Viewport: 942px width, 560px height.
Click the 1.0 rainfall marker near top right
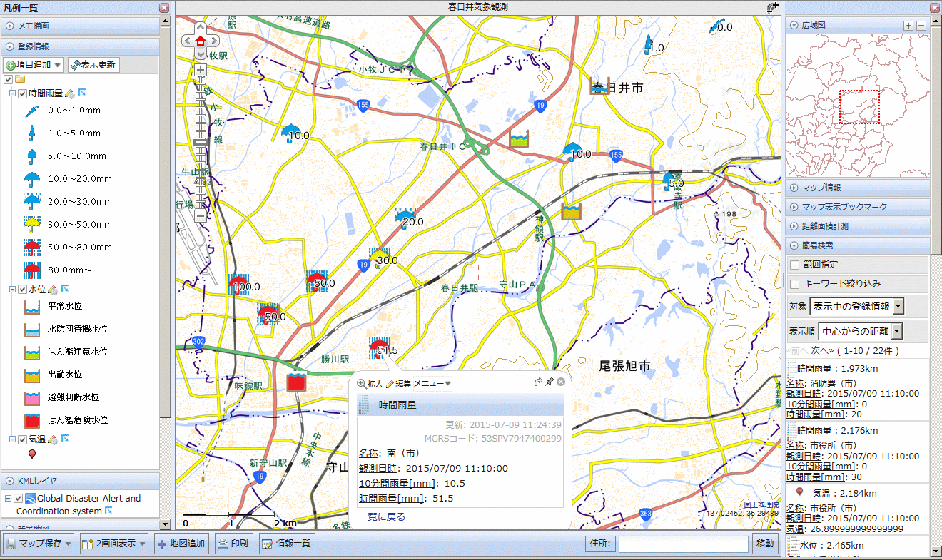[648, 46]
